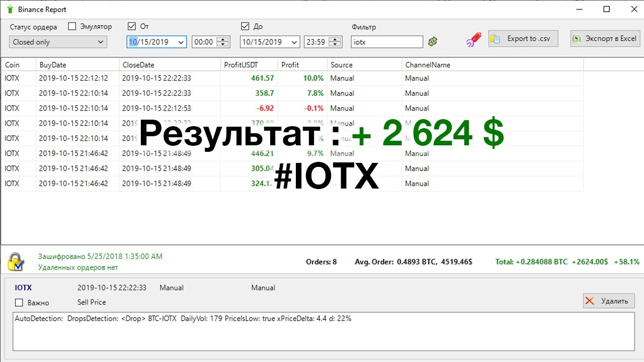The image size is (644, 362).
Task: Sort by the Source column header
Action: click(365, 65)
